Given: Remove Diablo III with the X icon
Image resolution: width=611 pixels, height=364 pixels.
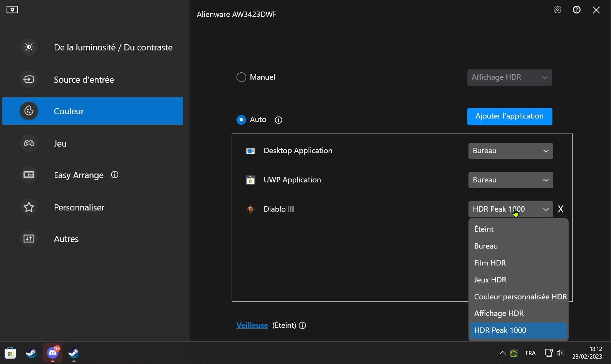Looking at the screenshot, I should pos(561,209).
